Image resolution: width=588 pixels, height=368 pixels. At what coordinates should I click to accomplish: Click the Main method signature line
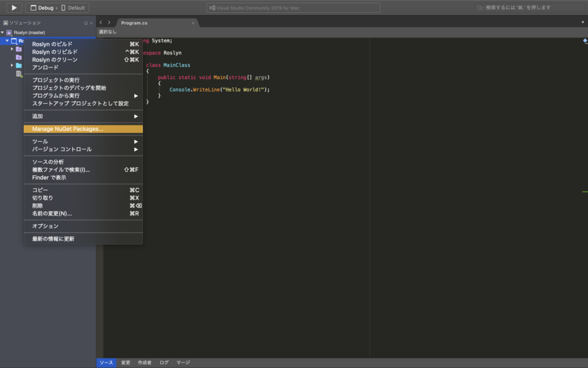point(214,78)
